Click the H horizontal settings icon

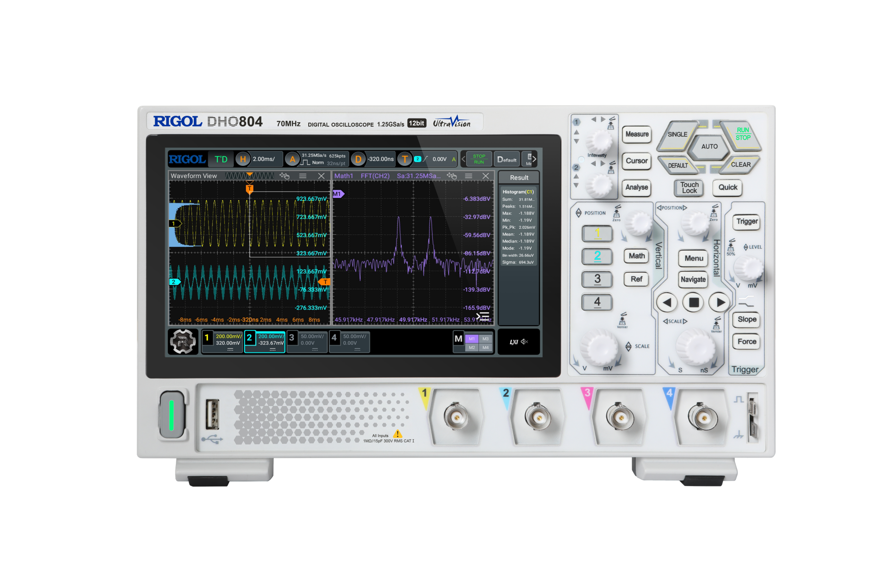pyautogui.click(x=243, y=159)
